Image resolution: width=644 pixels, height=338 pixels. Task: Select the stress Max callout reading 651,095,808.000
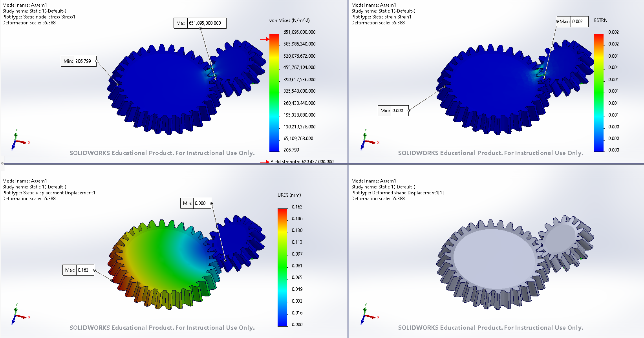200,23
